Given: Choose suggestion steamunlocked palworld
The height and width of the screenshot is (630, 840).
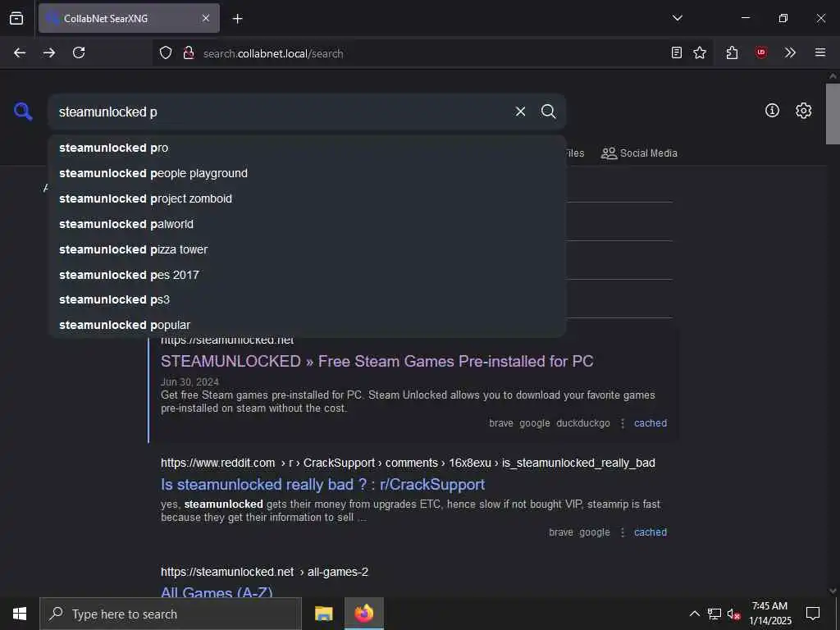Looking at the screenshot, I should pos(307,224).
